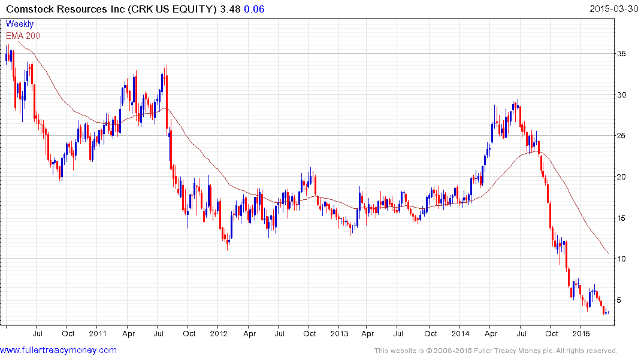This screenshot has height=359, width=644.
Task: Select the Weekly label
Action: pos(20,24)
